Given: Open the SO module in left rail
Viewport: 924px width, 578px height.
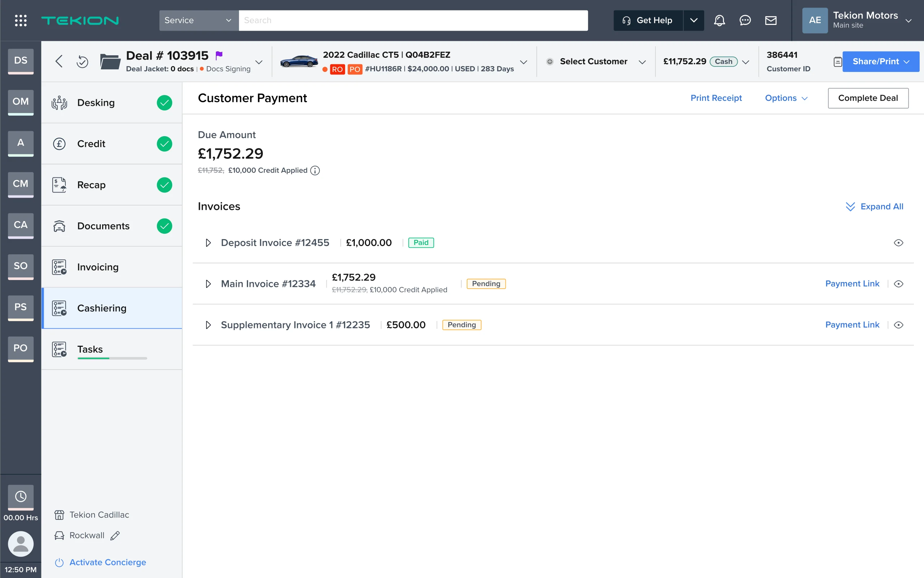Looking at the screenshot, I should click(21, 267).
